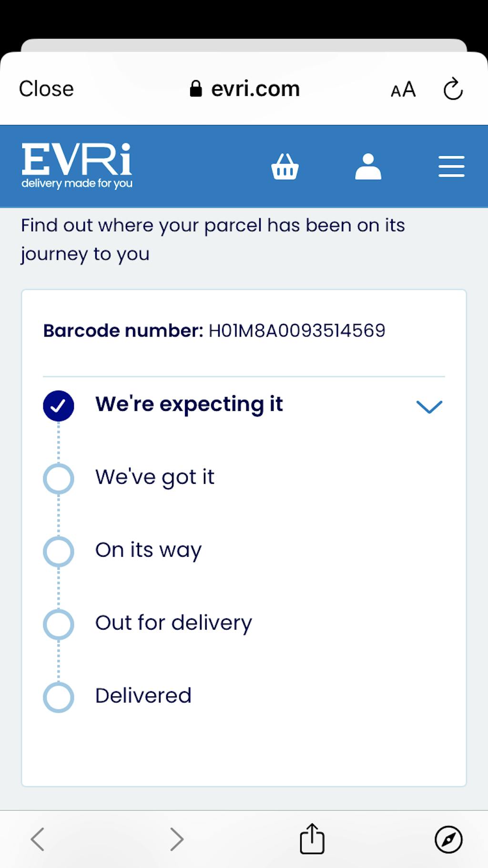Tap the evri.com address bar
The width and height of the screenshot is (488, 868).
pyautogui.click(x=245, y=89)
